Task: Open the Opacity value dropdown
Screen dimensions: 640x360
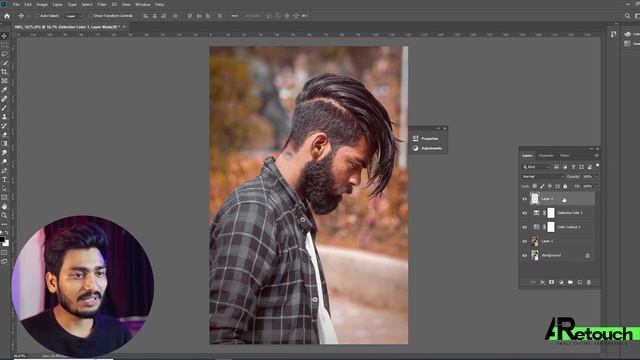Action: (x=595, y=177)
